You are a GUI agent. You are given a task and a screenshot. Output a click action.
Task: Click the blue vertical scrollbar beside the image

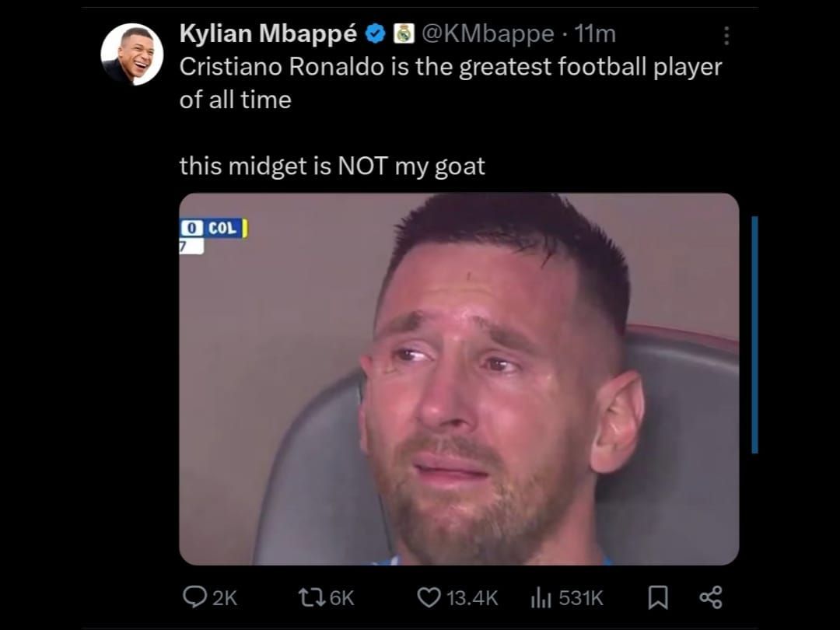[754, 334]
